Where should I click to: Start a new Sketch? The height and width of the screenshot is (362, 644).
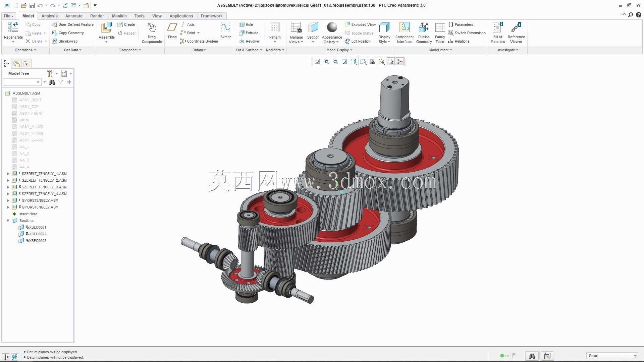226,31
